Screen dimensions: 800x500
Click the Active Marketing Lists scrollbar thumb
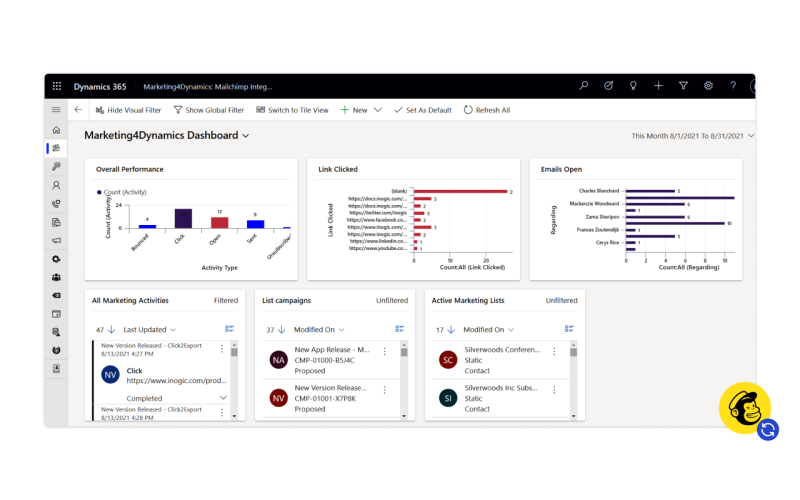573,352
